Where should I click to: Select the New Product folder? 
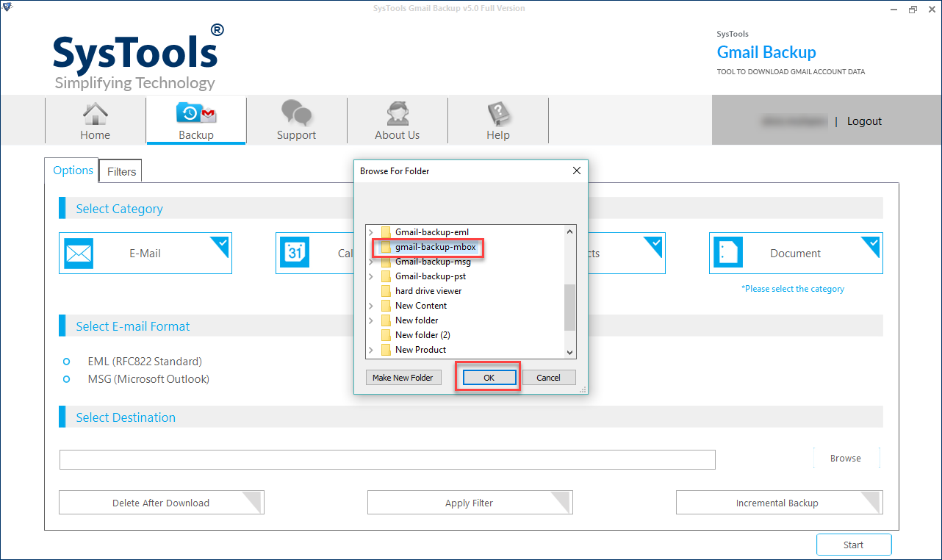pyautogui.click(x=420, y=350)
